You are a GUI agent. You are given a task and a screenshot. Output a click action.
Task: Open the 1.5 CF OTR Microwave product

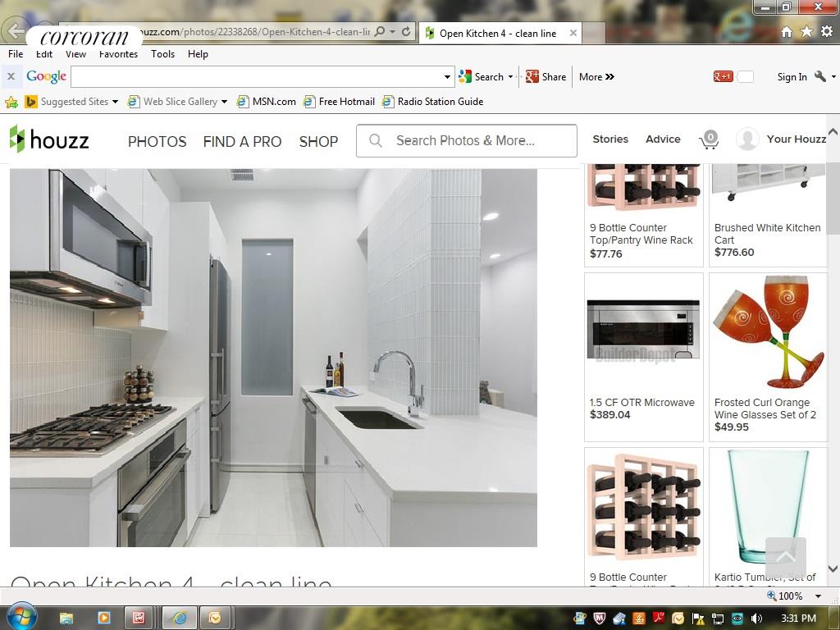pos(642,403)
